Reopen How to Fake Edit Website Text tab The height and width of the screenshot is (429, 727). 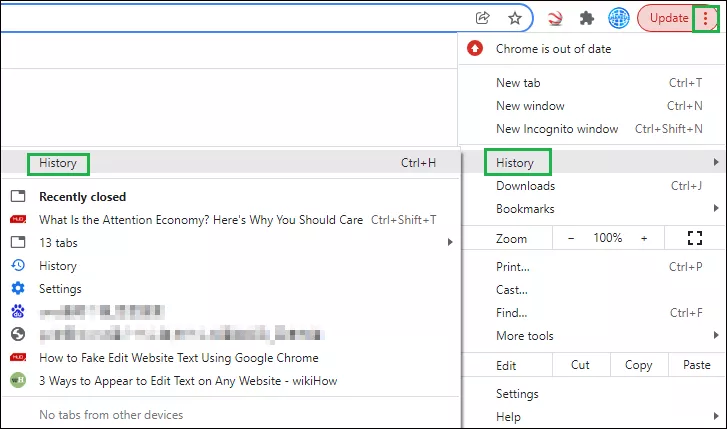pos(231,358)
